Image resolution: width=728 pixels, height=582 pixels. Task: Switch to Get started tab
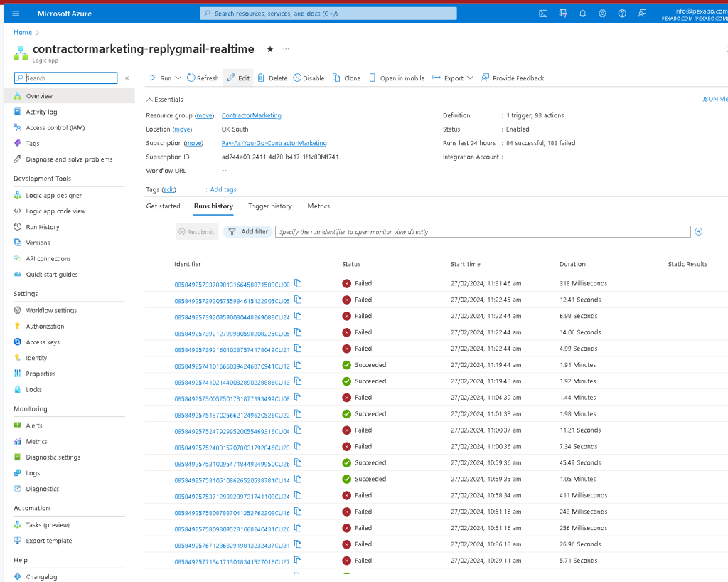pyautogui.click(x=163, y=206)
